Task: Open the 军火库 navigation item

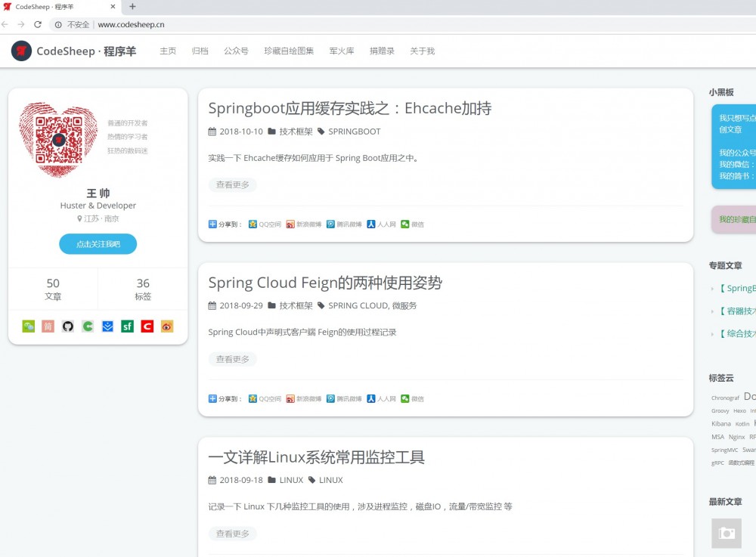Action: tap(341, 51)
